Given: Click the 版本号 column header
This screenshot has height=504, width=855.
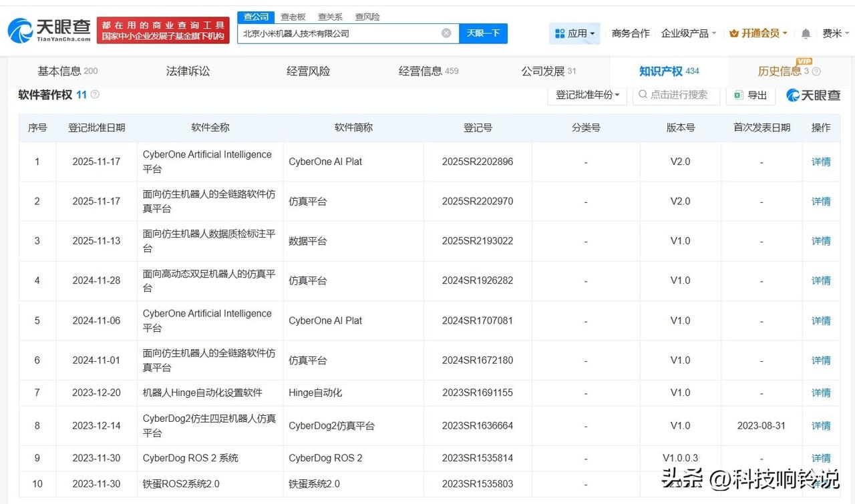Looking at the screenshot, I should pyautogui.click(x=681, y=128).
